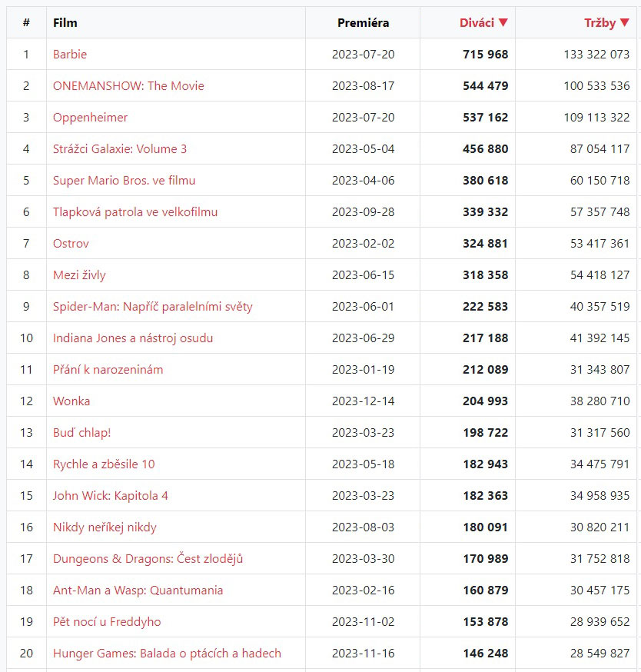Open Tlapková patrola ve velkofilmu link
This screenshot has width=641, height=672.
click(135, 211)
